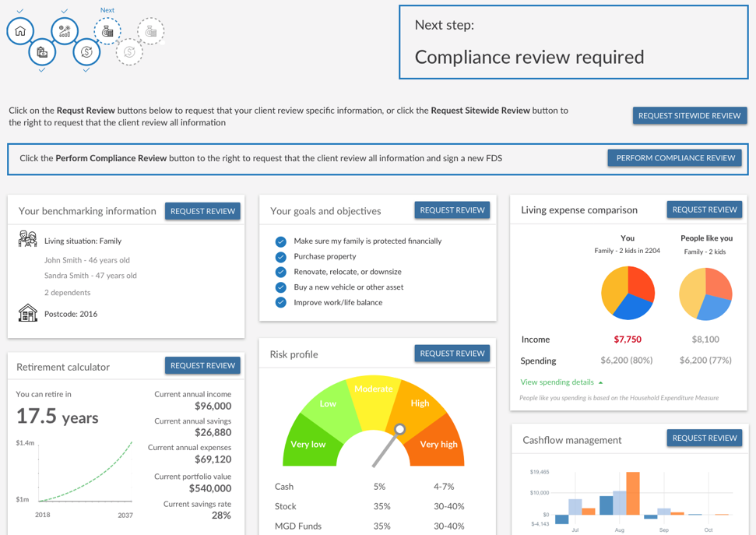Click 'Sandra Smith - 47 years old'
The height and width of the screenshot is (535, 756).
(x=90, y=276)
